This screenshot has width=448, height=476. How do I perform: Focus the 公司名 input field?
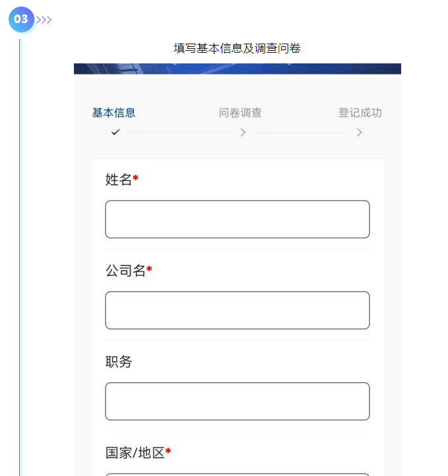coord(238,310)
